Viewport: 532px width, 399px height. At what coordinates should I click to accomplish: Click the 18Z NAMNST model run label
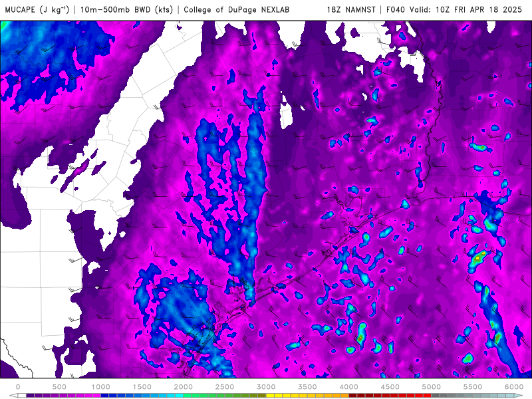coord(351,9)
